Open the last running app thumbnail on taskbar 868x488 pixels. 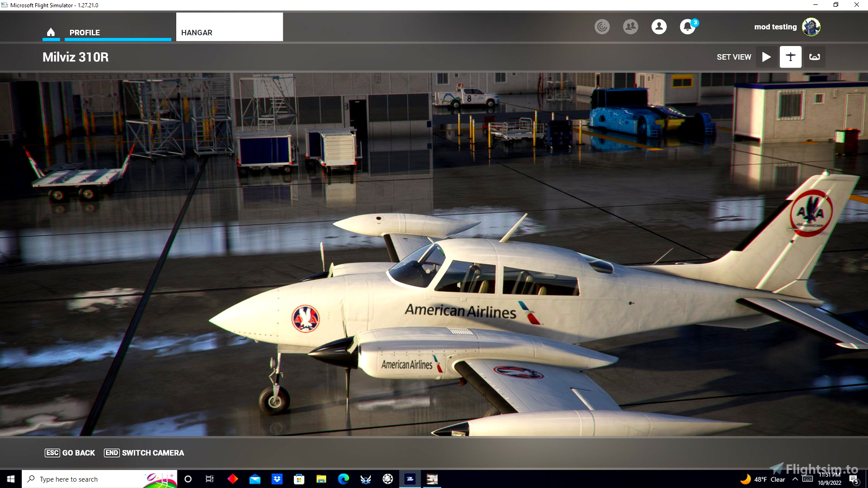pos(432,479)
